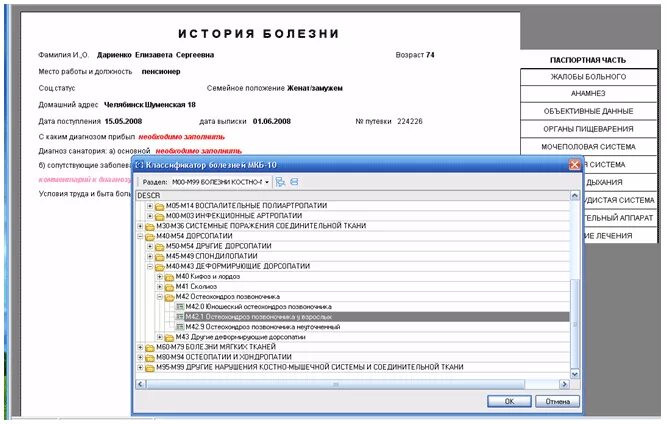Click M45-M49 СПОНДИЛОПАТИИ folder icon
This screenshot has width=667, height=424.
coord(160,257)
